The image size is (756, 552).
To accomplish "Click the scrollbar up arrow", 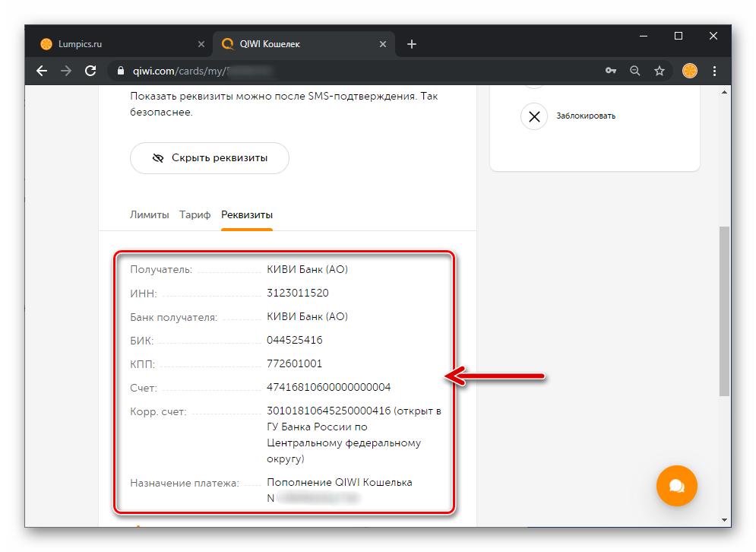I will pyautogui.click(x=724, y=92).
